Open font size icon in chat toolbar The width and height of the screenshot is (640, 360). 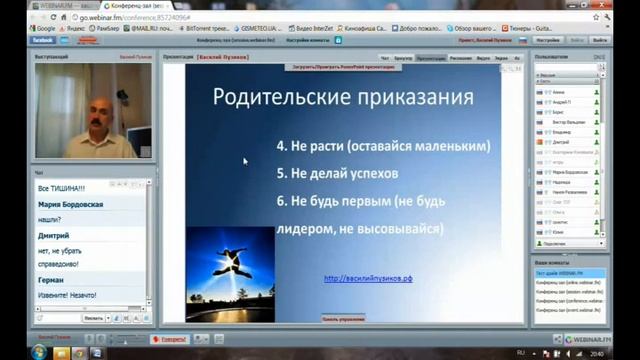(127, 318)
